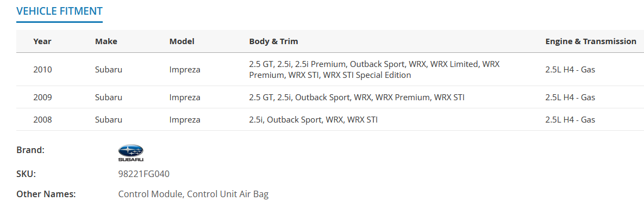This screenshot has height=201, width=644.
Task: Open the Vehicle Fitment tab heading
Action: click(60, 11)
